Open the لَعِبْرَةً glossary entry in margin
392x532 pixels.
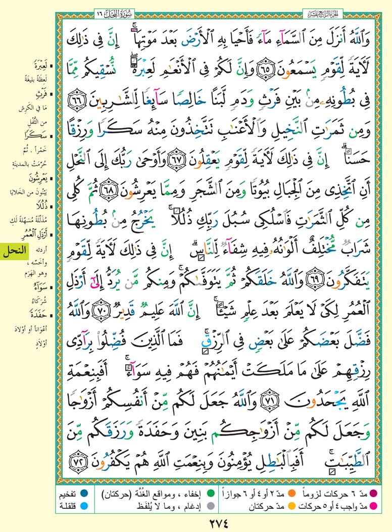pos(34,66)
